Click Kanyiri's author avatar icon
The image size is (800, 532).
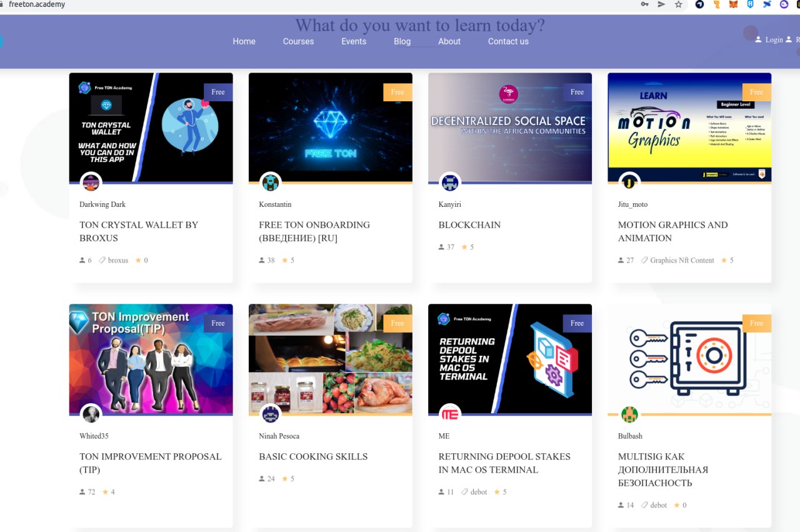450,183
